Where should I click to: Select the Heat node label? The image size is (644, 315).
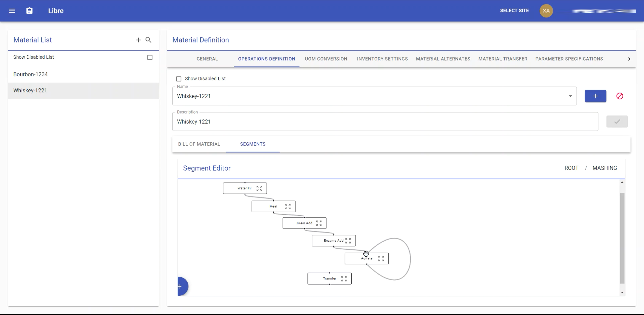tap(273, 206)
